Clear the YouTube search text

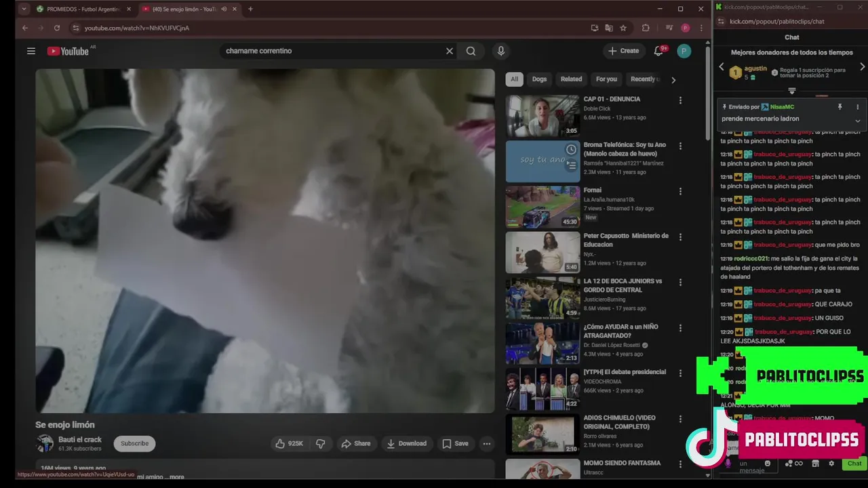pyautogui.click(x=449, y=51)
